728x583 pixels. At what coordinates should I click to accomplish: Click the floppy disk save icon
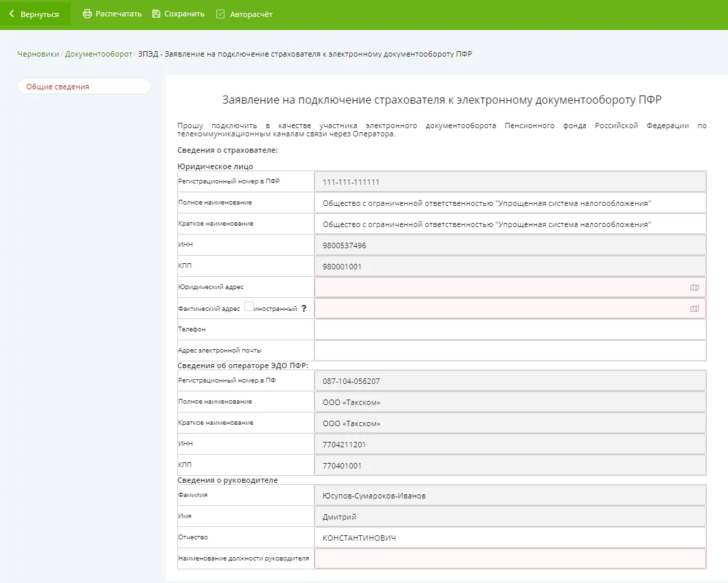(156, 14)
